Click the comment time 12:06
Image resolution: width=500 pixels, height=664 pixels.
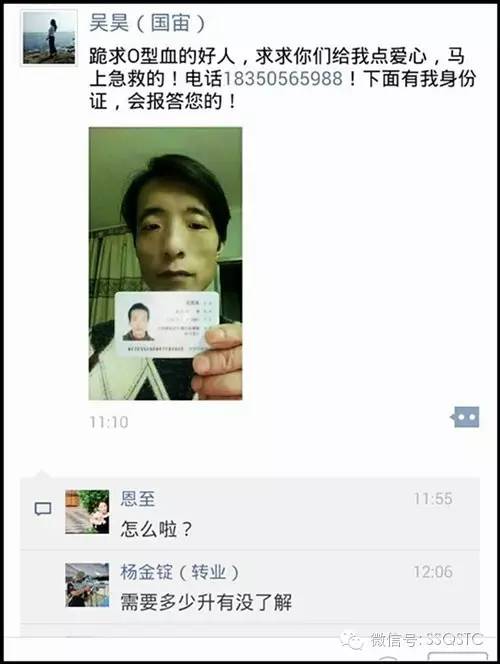click(433, 572)
